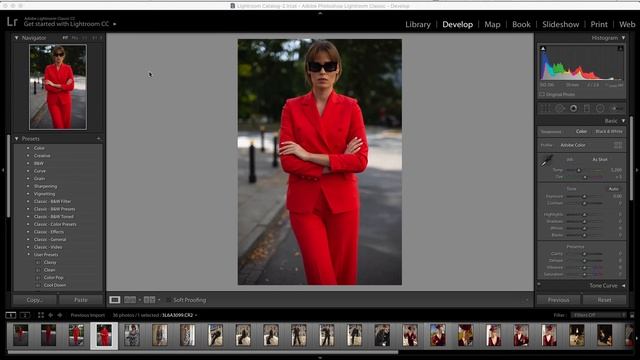Toggle the Original Photo checkbox under histogram
The width and height of the screenshot is (640, 360).
point(542,94)
